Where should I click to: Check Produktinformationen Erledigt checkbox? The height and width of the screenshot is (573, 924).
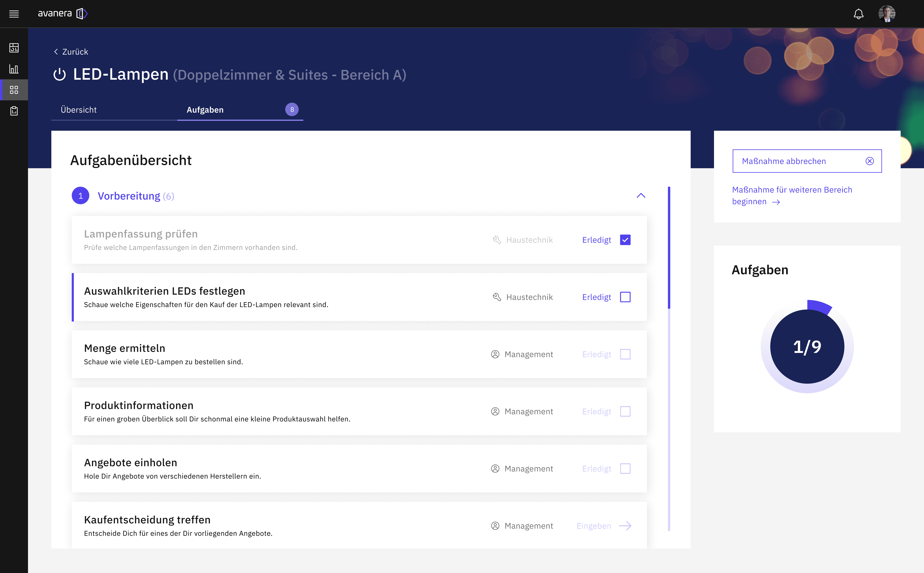(x=625, y=412)
